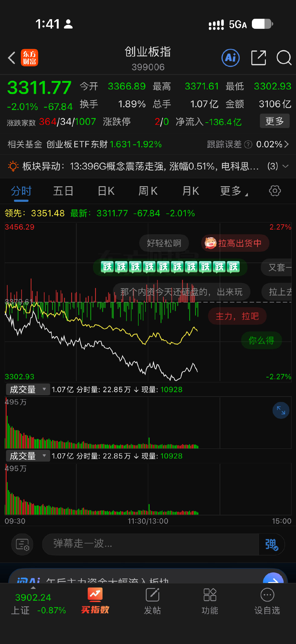
Task: Tap the 跟踪误差 question mark icon
Action: pos(248,144)
